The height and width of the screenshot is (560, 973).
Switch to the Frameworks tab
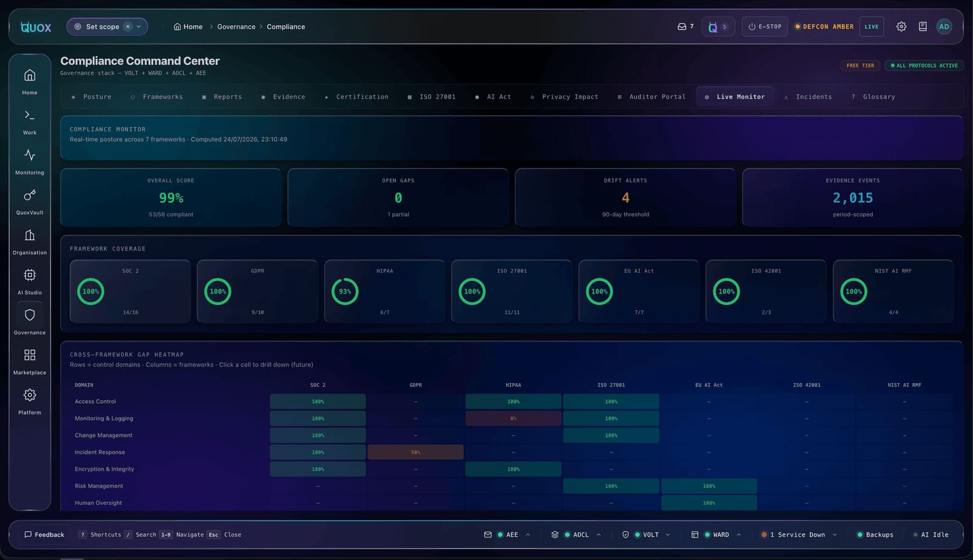157,97
